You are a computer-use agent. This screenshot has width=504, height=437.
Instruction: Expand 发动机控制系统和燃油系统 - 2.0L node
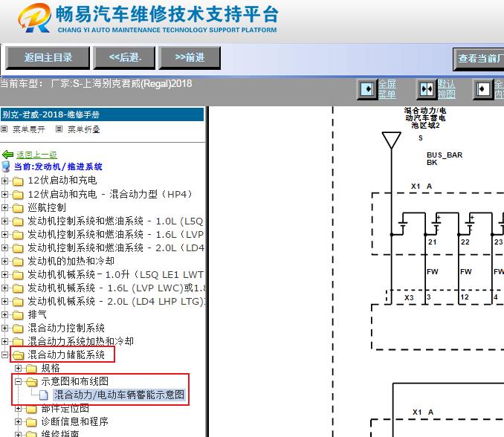click(x=4, y=247)
